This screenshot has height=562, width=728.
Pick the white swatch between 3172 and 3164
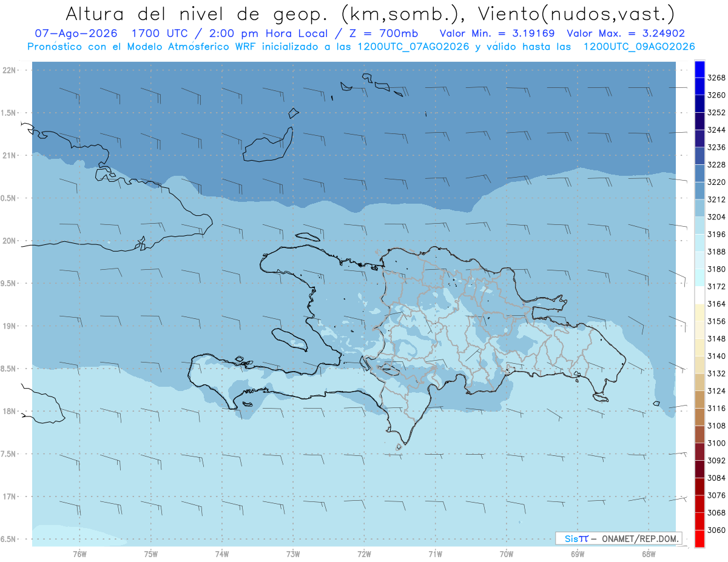pyautogui.click(x=699, y=295)
